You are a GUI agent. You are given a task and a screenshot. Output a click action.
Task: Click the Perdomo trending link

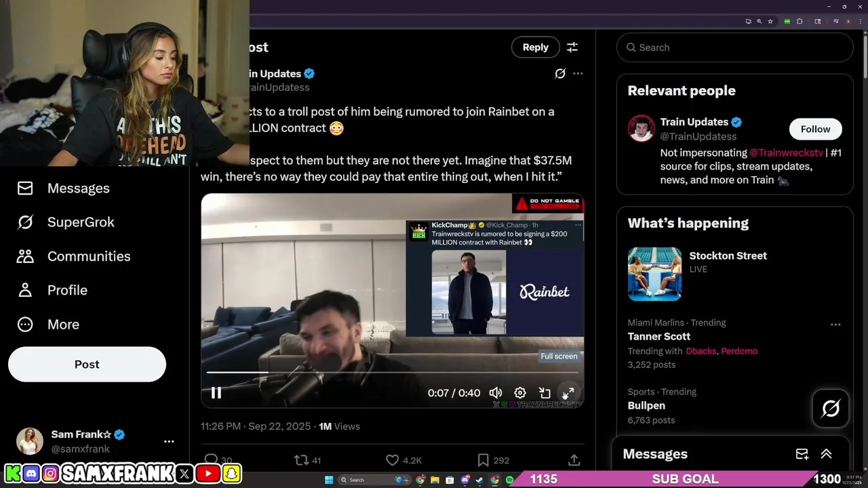coord(739,351)
